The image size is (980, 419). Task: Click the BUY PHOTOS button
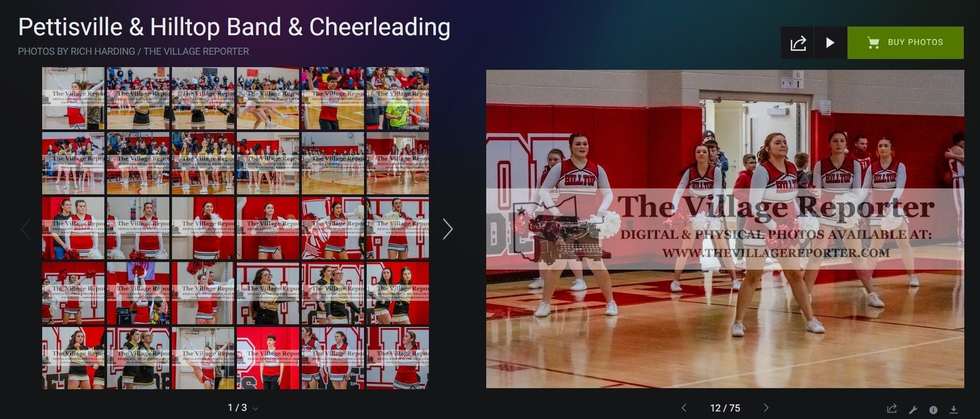coord(905,43)
